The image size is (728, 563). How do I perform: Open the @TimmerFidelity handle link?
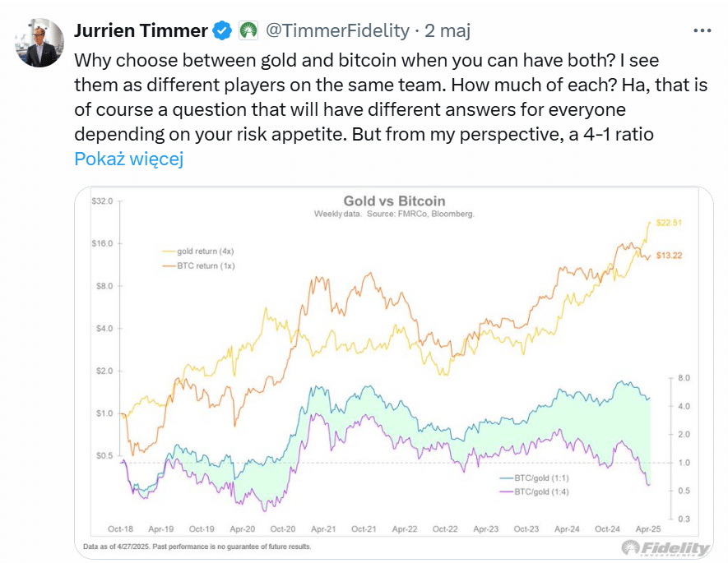pyautogui.click(x=336, y=31)
